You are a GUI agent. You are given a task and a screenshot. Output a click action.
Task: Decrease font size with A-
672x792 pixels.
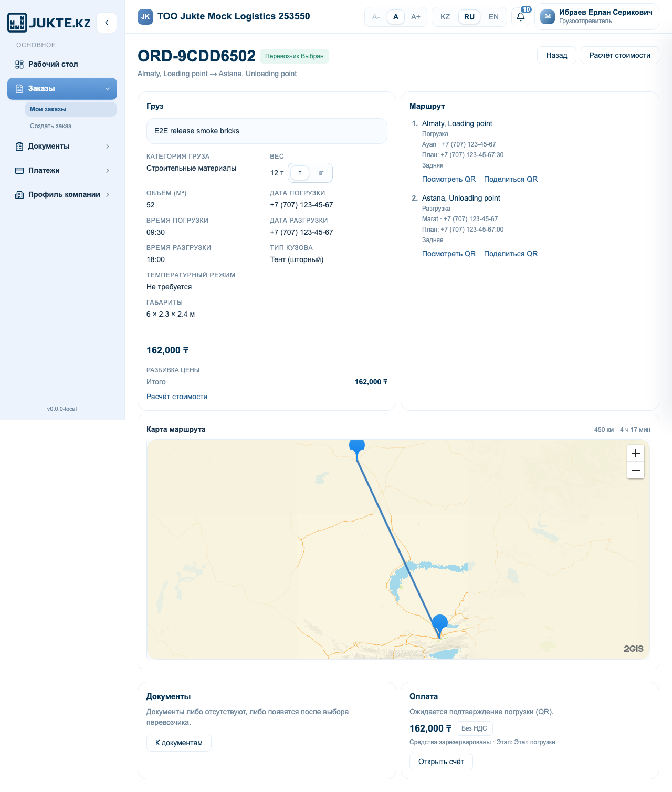(376, 17)
